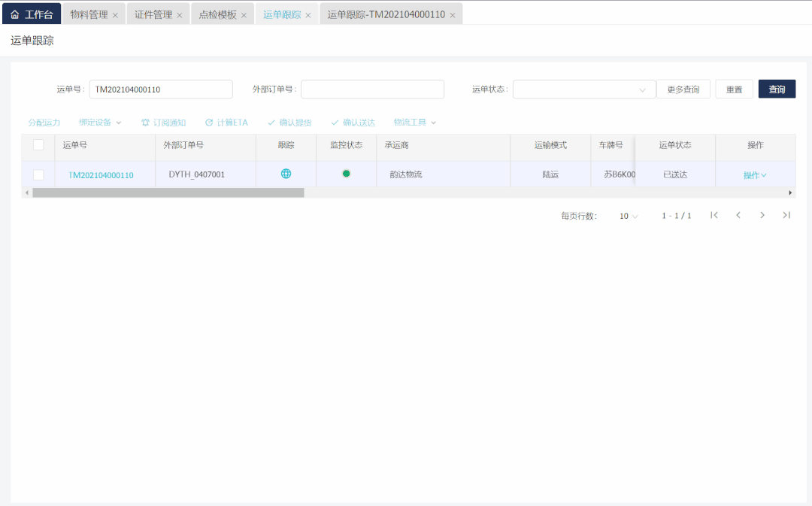The height and width of the screenshot is (506, 812).
Task: Go to the next page arrow
Action: click(762, 215)
